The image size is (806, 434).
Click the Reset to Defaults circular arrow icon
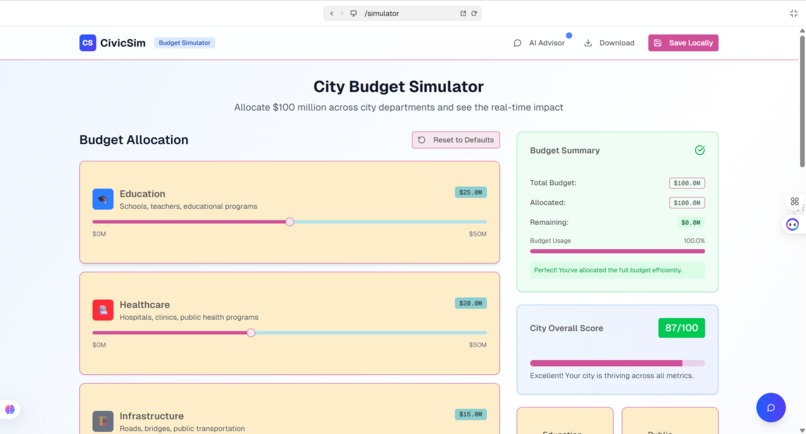pos(422,140)
